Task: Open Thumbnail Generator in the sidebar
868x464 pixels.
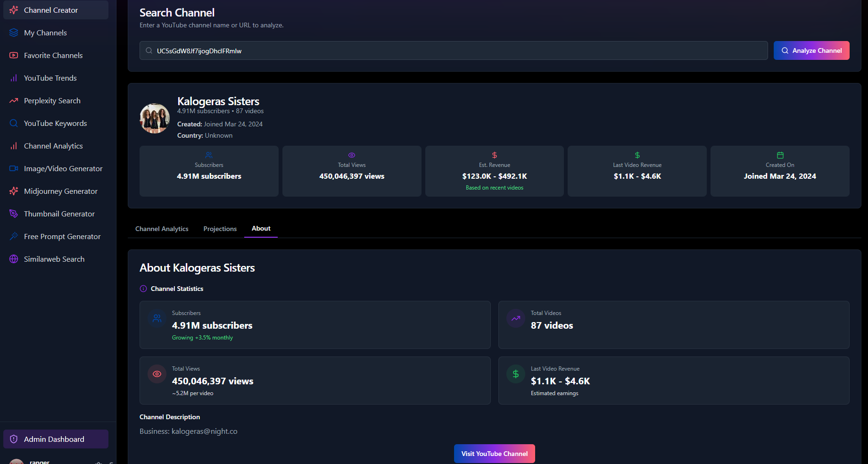Action: (x=56, y=214)
